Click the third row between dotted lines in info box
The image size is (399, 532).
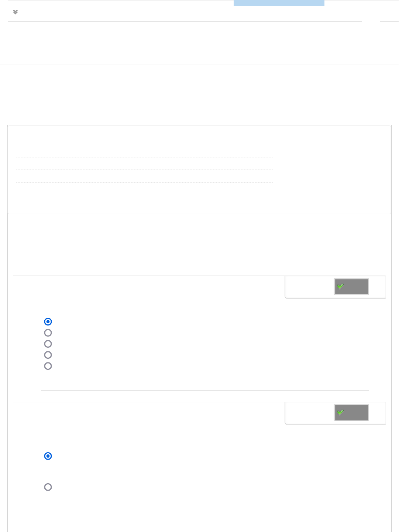pos(144,189)
